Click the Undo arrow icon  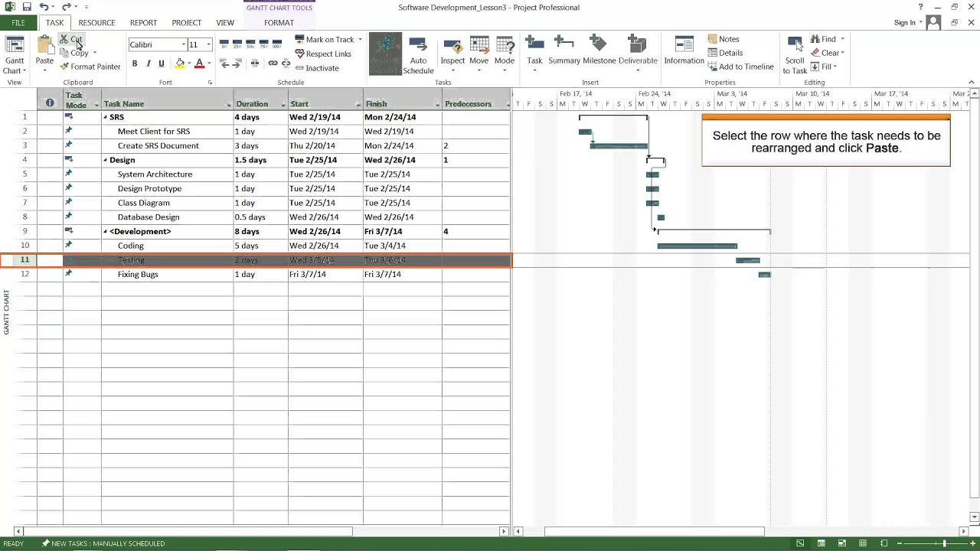tap(44, 7)
